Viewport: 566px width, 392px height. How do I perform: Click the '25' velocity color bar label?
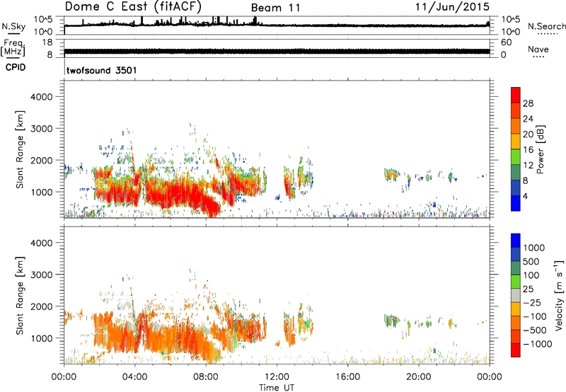[x=528, y=289]
